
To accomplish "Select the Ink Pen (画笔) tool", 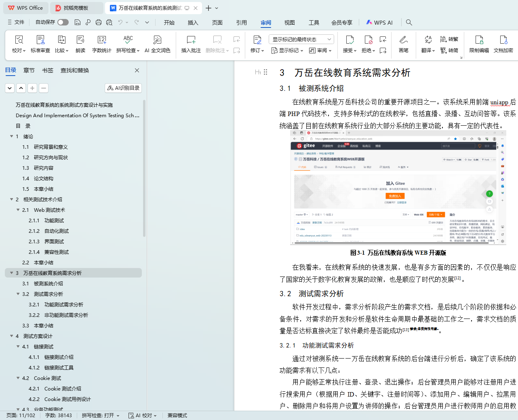I will click(x=403, y=40).
